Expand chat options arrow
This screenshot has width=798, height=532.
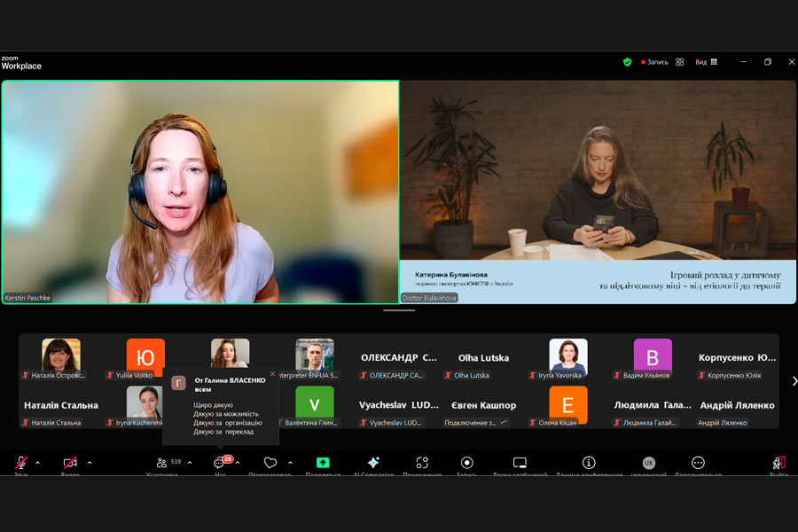click(x=238, y=463)
